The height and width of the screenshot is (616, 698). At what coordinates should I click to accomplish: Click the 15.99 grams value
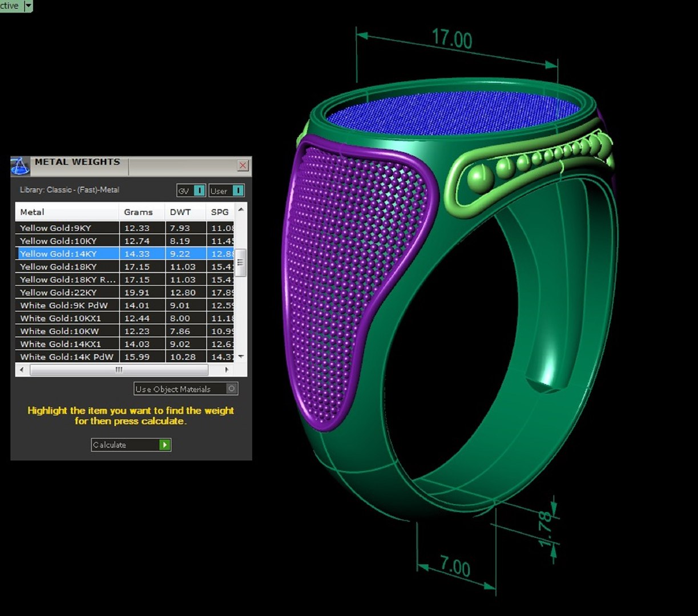pyautogui.click(x=137, y=357)
